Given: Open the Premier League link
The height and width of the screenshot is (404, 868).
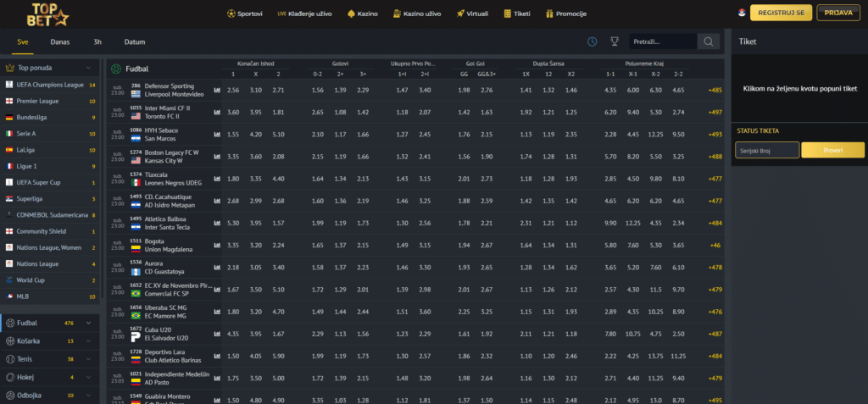Looking at the screenshot, I should click(x=37, y=102).
